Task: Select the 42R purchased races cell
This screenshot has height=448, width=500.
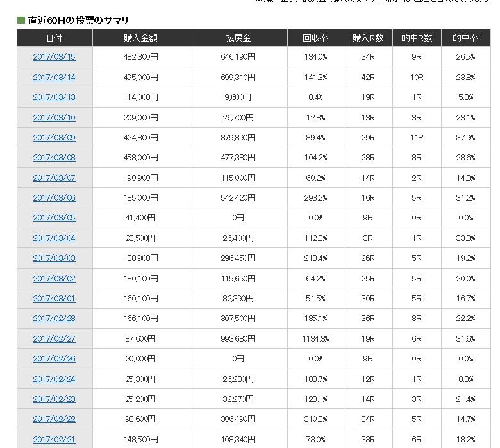Action: point(368,77)
